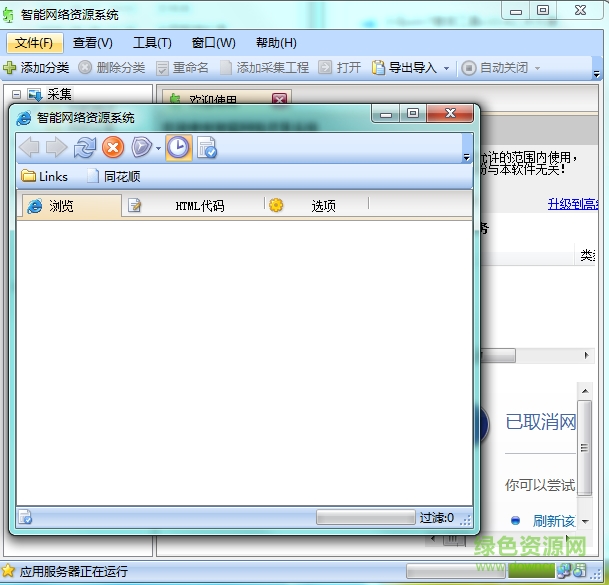The width and height of the screenshot is (609, 585).
Task: Click 打开 toolbar button
Action: 340,68
